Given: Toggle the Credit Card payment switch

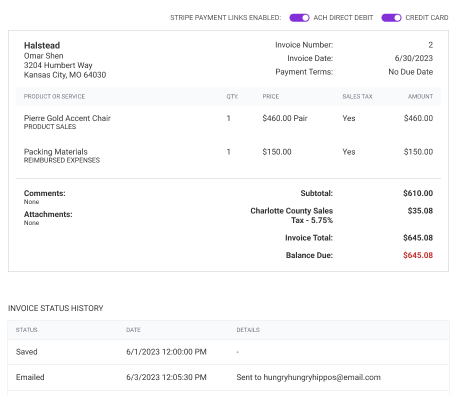Looking at the screenshot, I should pyautogui.click(x=391, y=18).
